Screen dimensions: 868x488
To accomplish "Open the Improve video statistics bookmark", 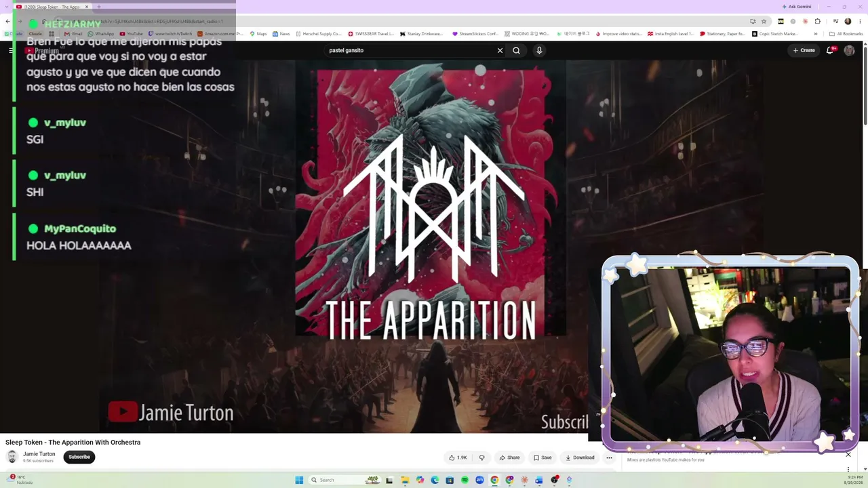I will (x=618, y=34).
